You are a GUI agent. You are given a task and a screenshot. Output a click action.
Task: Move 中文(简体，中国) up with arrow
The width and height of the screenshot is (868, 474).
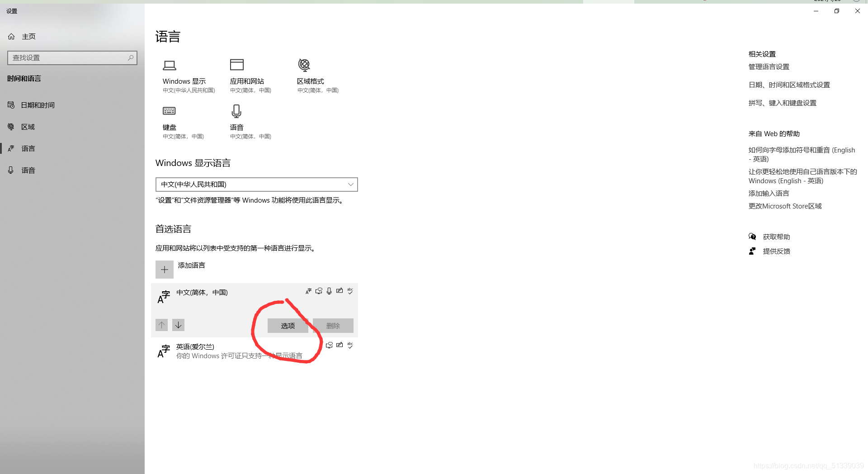pos(161,325)
